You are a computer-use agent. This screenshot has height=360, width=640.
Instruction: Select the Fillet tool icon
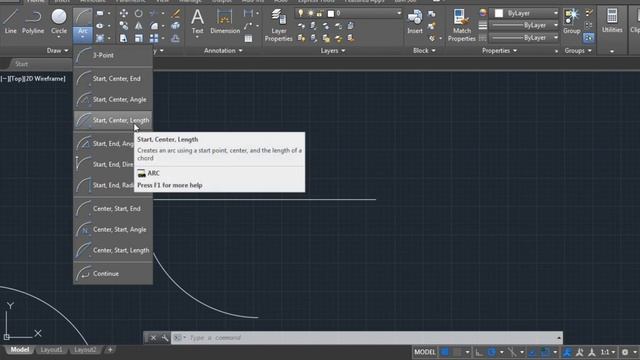pyautogui.click(x=154, y=26)
